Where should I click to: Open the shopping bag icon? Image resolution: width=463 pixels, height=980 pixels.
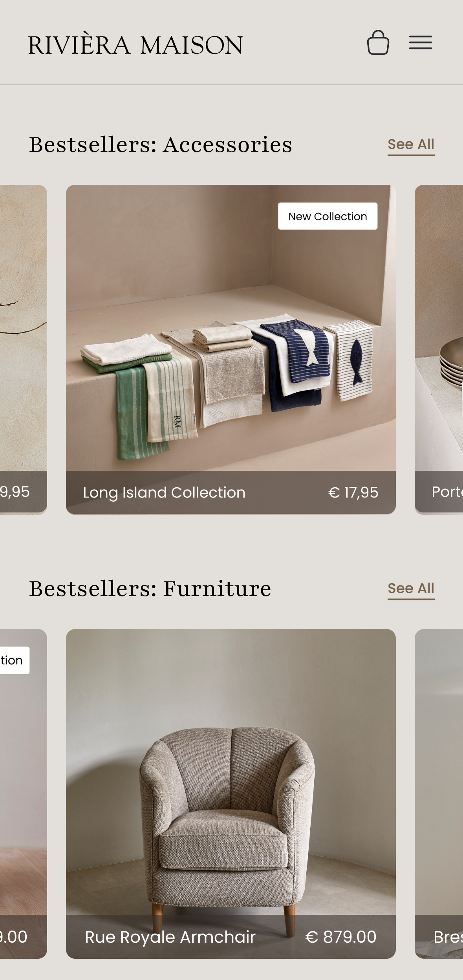tap(378, 42)
